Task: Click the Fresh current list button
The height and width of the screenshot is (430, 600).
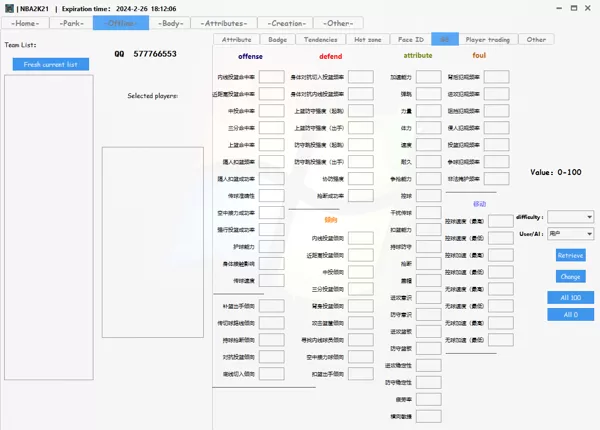Action: [51, 64]
